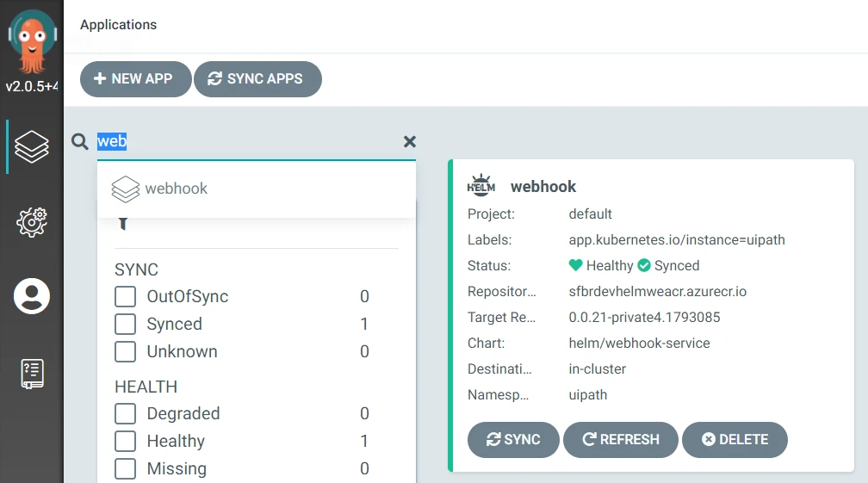
Task: Open the Documentation book icon
Action: coord(32,374)
